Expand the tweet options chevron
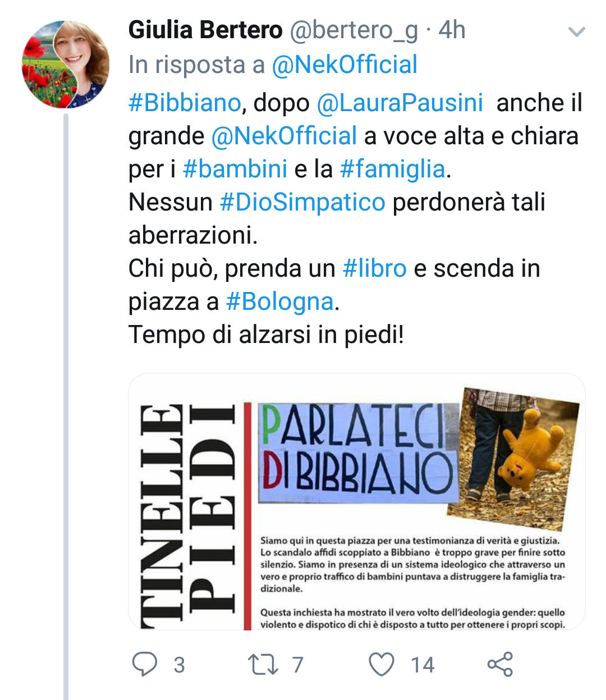 577,31
